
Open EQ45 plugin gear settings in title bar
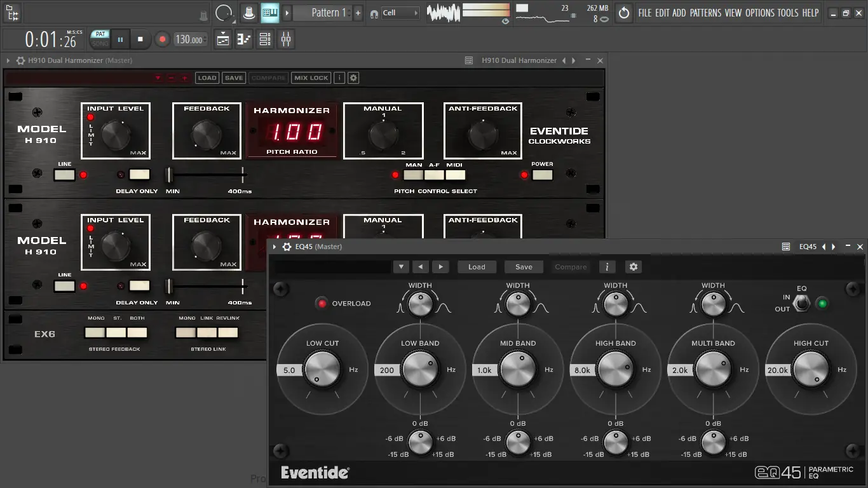(x=287, y=247)
